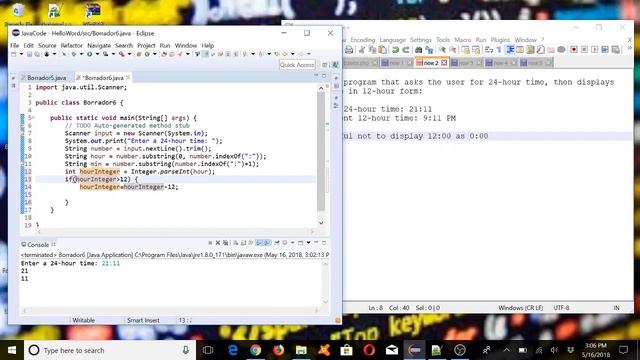Click the Open Perspective icon in Eclipse
The height and width of the screenshot is (360, 640).
pos(325,64)
